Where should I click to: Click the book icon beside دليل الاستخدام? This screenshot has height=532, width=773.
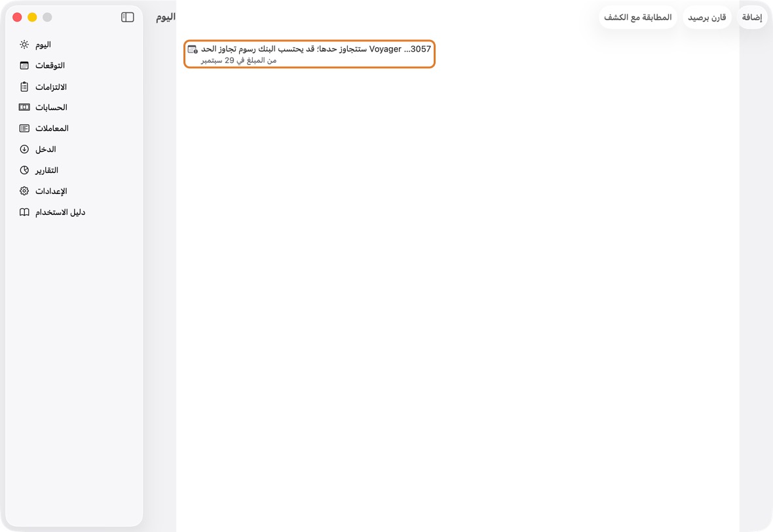click(24, 212)
